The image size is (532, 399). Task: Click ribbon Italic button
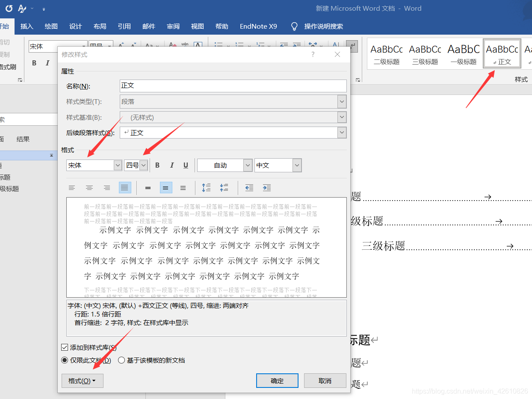(x=47, y=63)
